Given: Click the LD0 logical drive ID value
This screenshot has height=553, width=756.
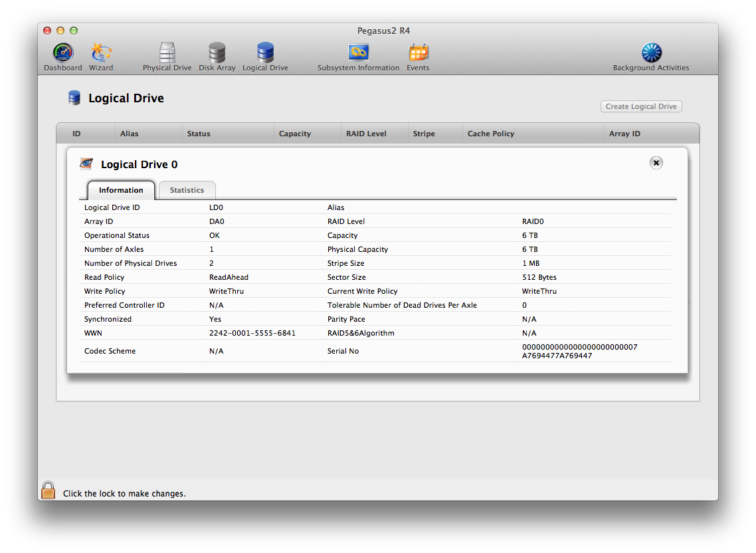Looking at the screenshot, I should [216, 207].
